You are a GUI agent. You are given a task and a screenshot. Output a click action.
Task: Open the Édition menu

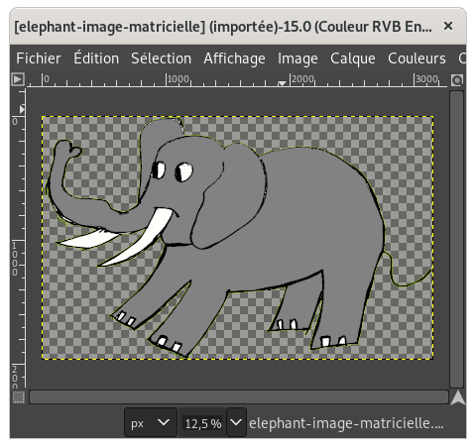click(96, 57)
